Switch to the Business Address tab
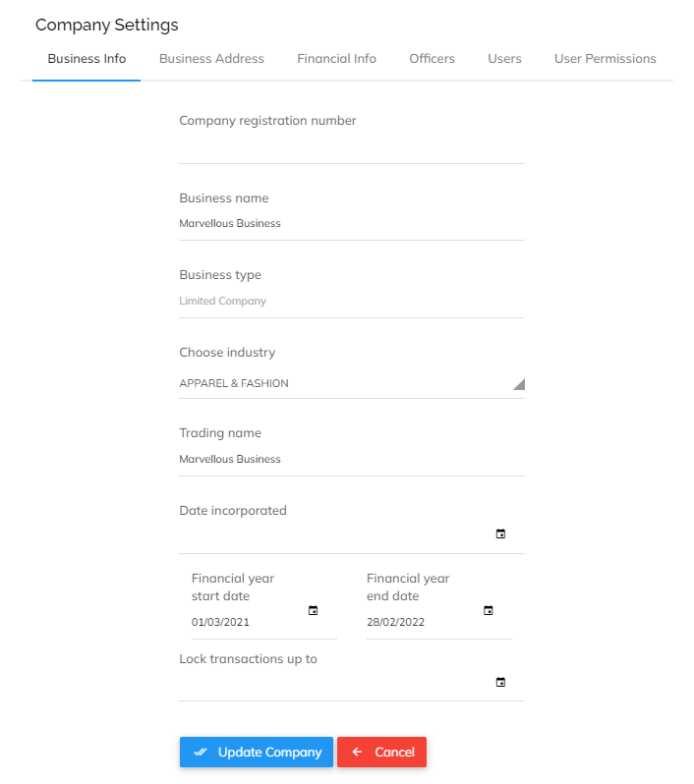The width and height of the screenshot is (694, 784). coord(211,59)
